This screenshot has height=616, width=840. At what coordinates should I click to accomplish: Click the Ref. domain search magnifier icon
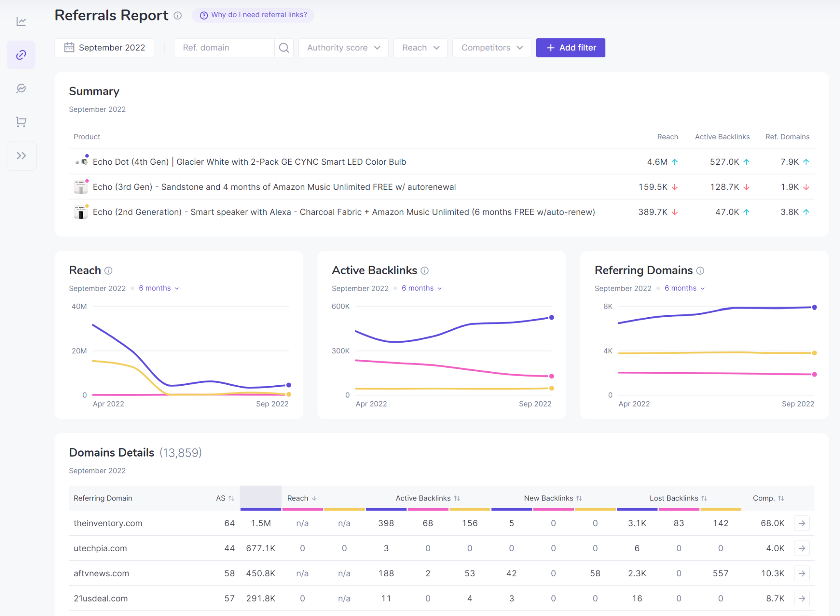click(284, 48)
